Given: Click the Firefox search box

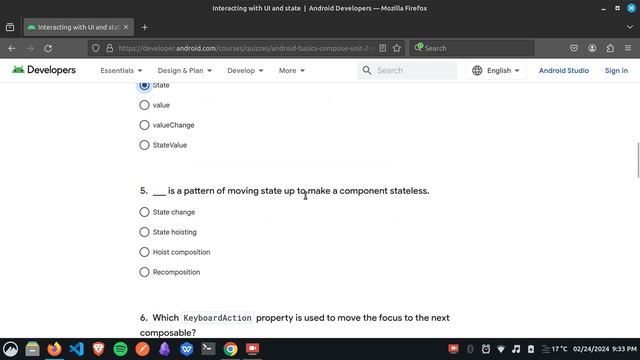Looking at the screenshot, I should pos(472,48).
